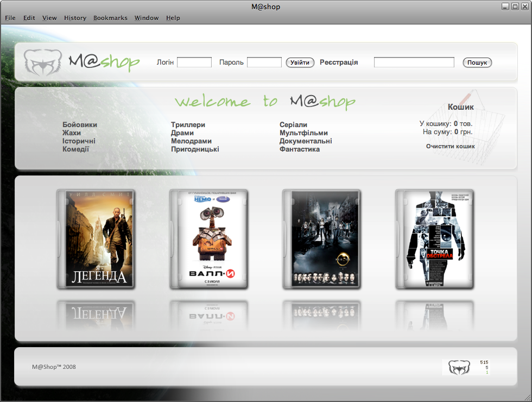Open the Heroes series cover
This screenshot has width=532, height=402.
(x=321, y=240)
